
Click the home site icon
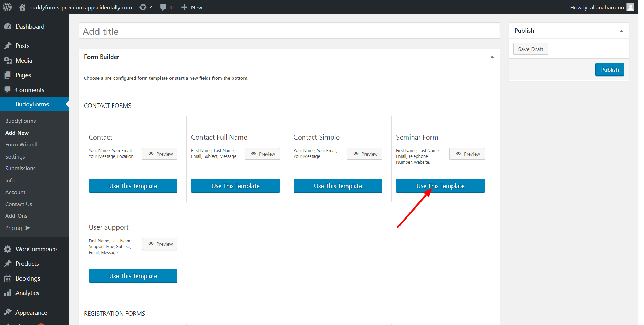click(x=22, y=7)
